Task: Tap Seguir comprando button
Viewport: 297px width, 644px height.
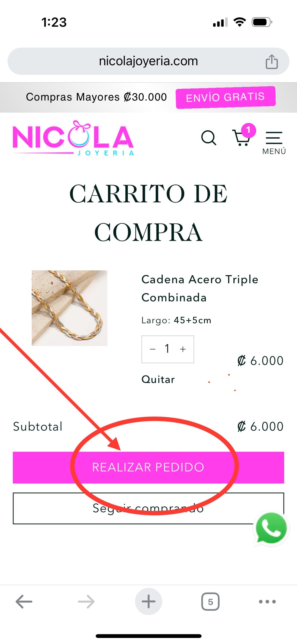Action: tap(148, 508)
